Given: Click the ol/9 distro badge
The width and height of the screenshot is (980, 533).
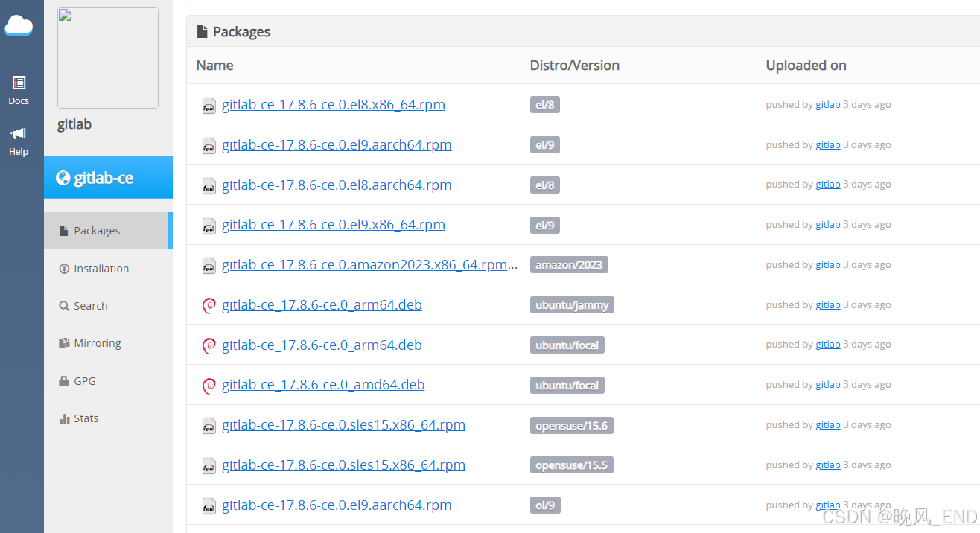Looking at the screenshot, I should click(545, 505).
